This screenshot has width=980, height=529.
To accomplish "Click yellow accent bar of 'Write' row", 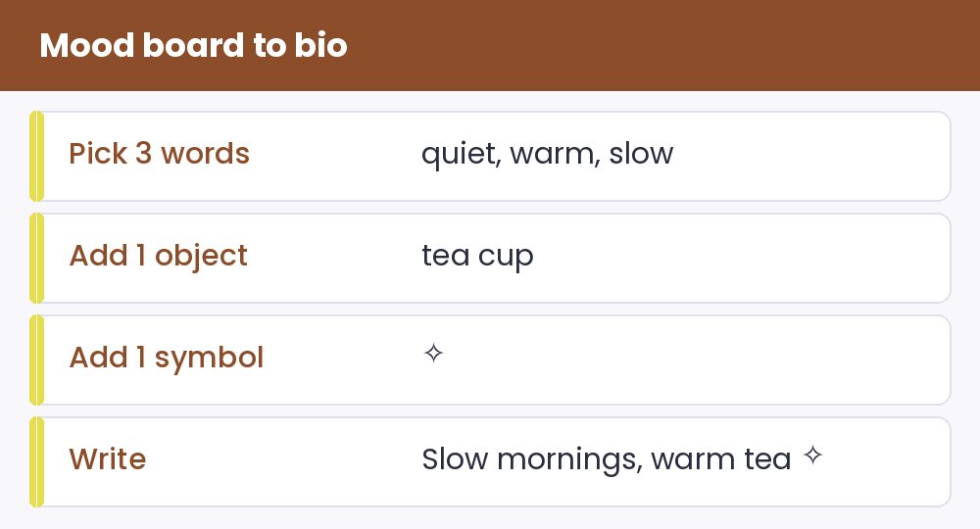I will [36, 461].
